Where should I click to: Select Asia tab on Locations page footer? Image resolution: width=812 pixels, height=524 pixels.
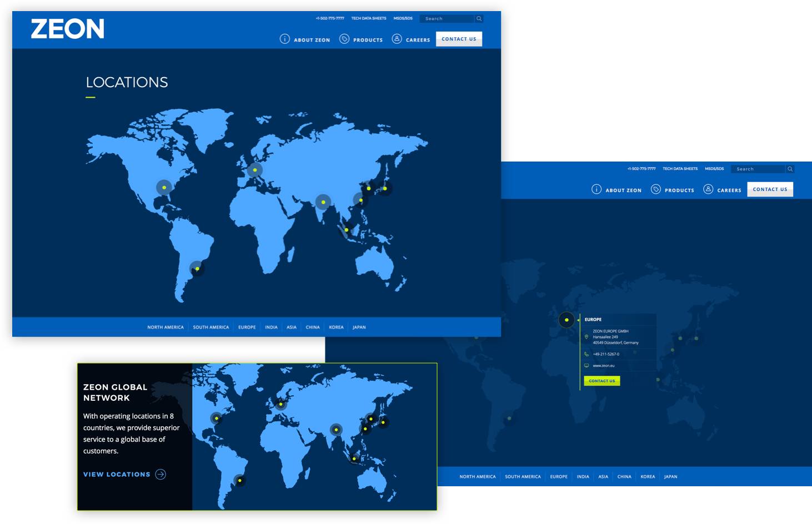coord(292,327)
